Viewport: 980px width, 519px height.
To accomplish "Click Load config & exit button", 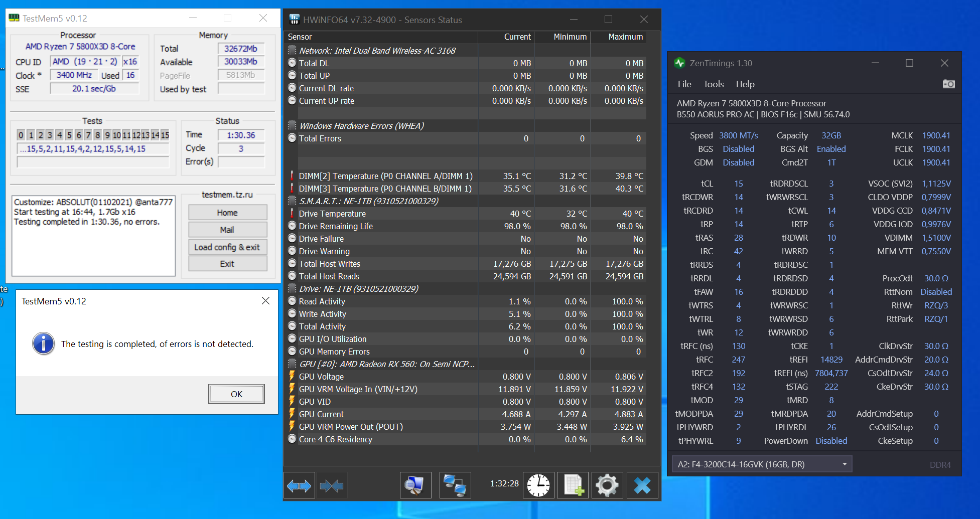I will click(x=227, y=247).
